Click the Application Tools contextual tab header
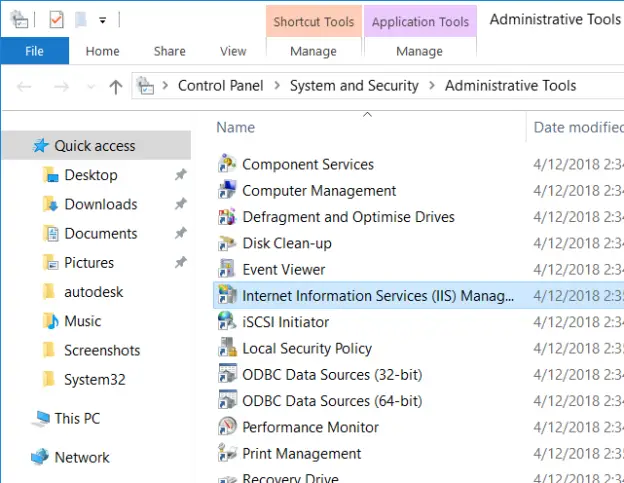This screenshot has height=483, width=624. pyautogui.click(x=420, y=21)
